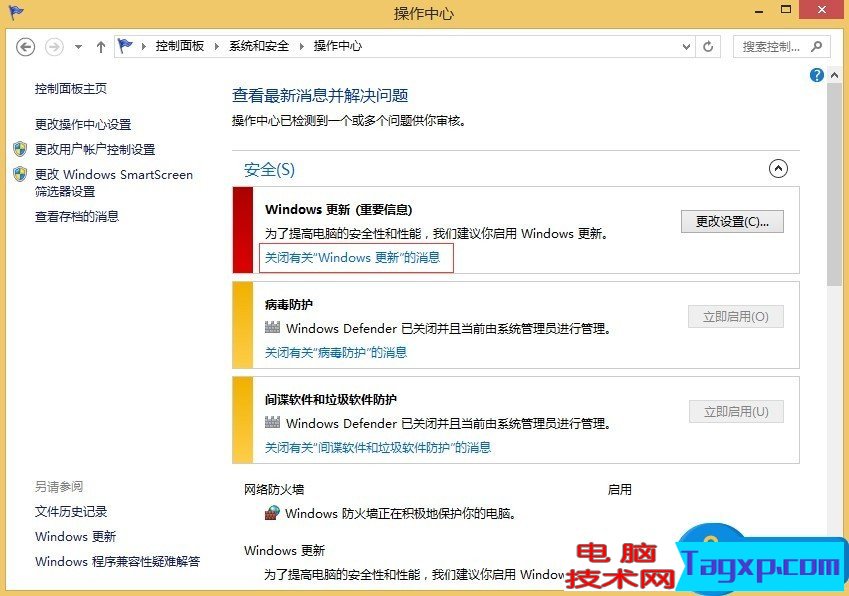This screenshot has width=849, height=596.
Task: Turn off messages about 间谍软件和垃圾软件防护
Action: tap(378, 448)
